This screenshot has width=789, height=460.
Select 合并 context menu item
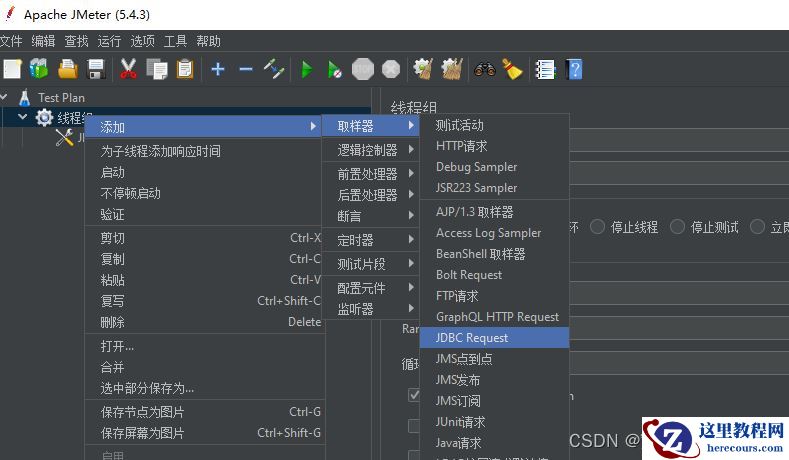pos(204,367)
